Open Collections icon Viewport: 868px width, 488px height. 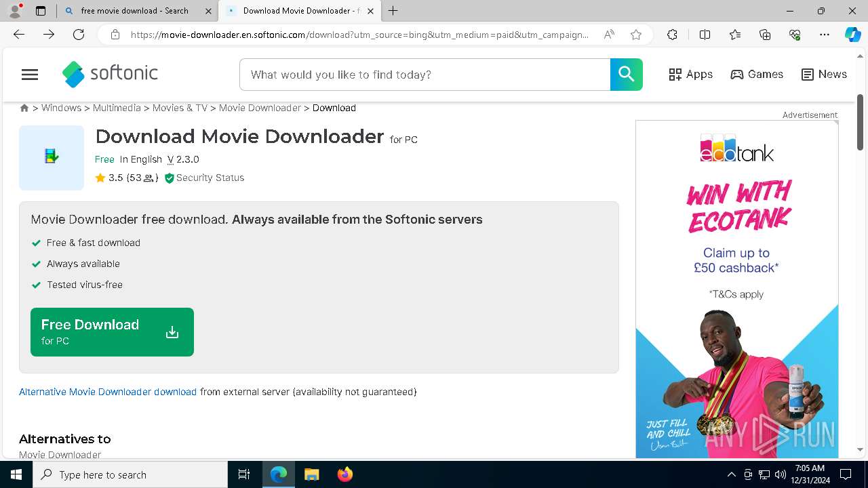click(765, 35)
